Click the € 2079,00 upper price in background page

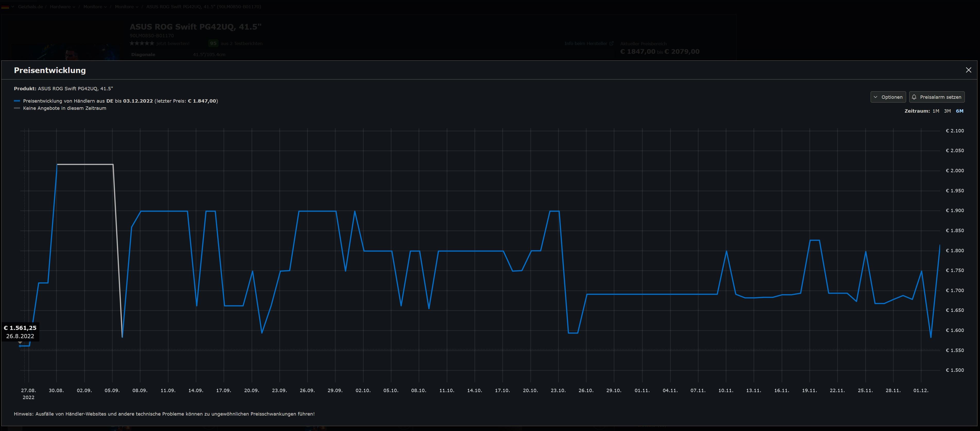point(682,52)
